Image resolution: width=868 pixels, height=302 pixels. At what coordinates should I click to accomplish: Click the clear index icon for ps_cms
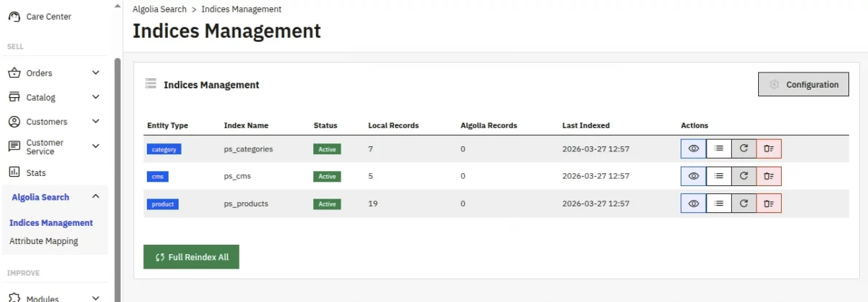[x=769, y=176]
